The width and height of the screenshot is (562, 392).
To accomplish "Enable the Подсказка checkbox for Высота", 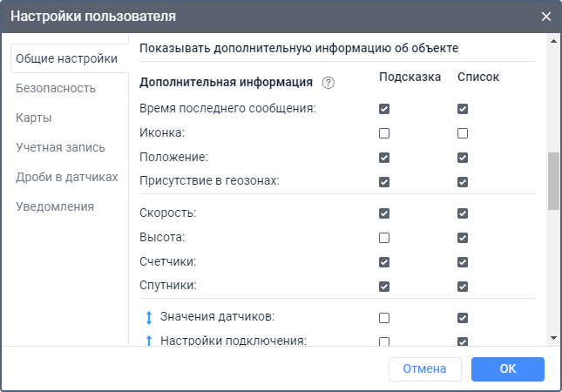I will click(x=384, y=237).
